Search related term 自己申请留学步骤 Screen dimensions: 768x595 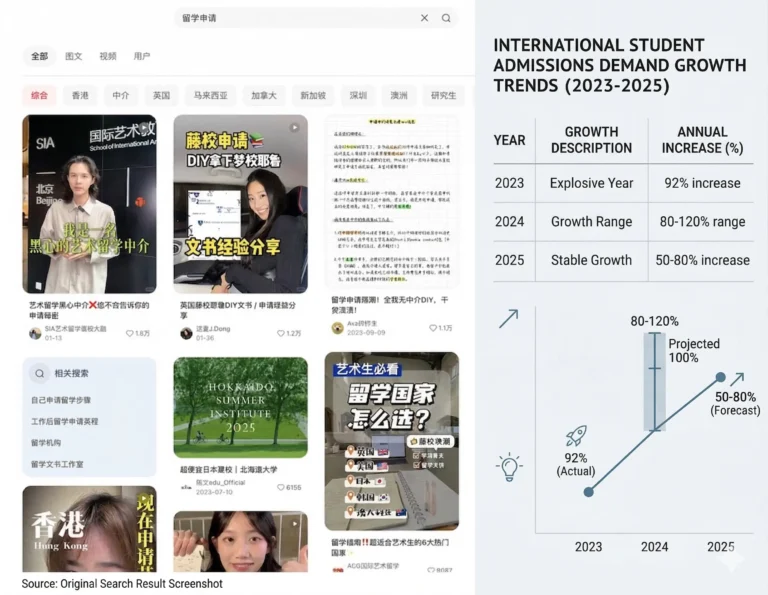click(x=61, y=400)
